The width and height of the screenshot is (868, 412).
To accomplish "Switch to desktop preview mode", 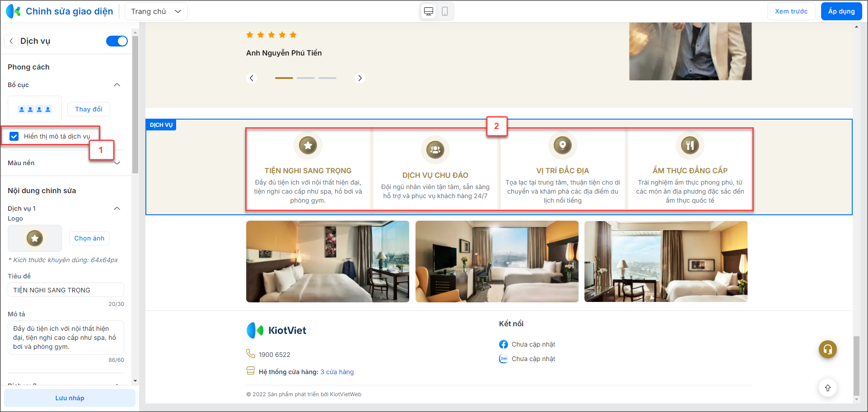I will [x=429, y=11].
